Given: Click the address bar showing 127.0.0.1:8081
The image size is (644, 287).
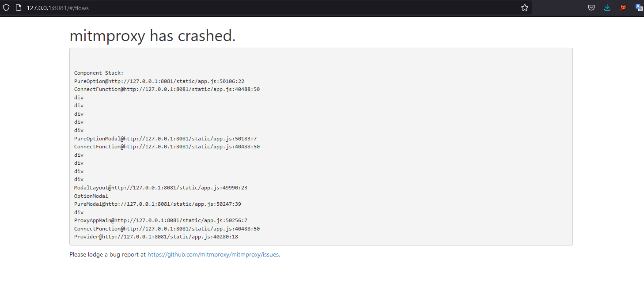Looking at the screenshot, I should (x=57, y=8).
